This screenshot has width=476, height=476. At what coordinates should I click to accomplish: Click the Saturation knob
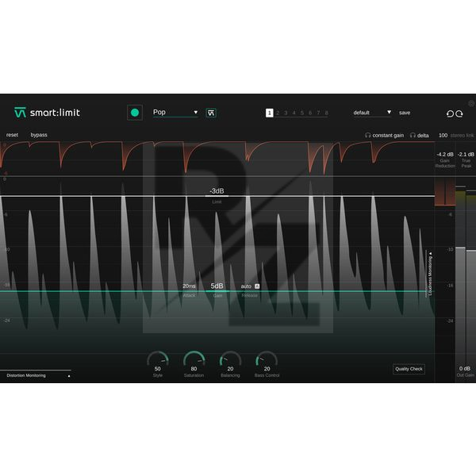[x=194, y=359]
